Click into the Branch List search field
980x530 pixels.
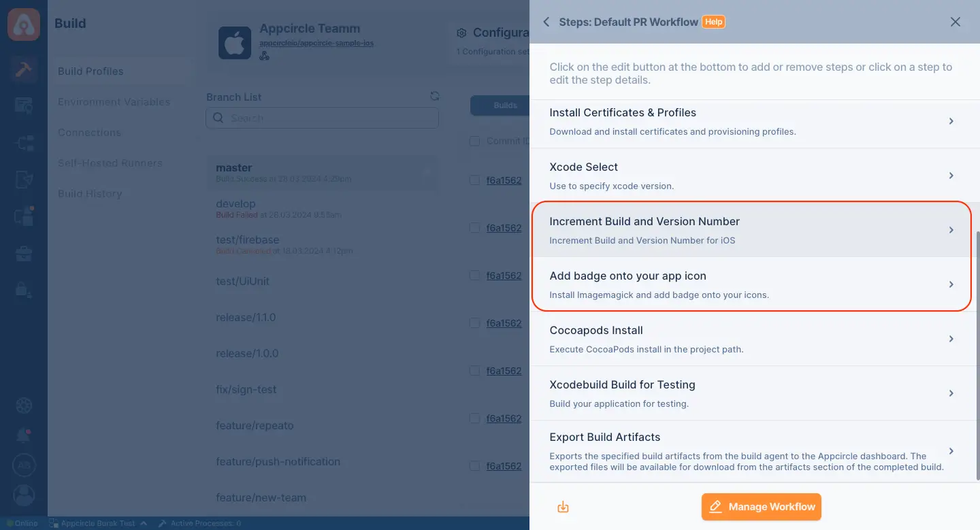(323, 118)
